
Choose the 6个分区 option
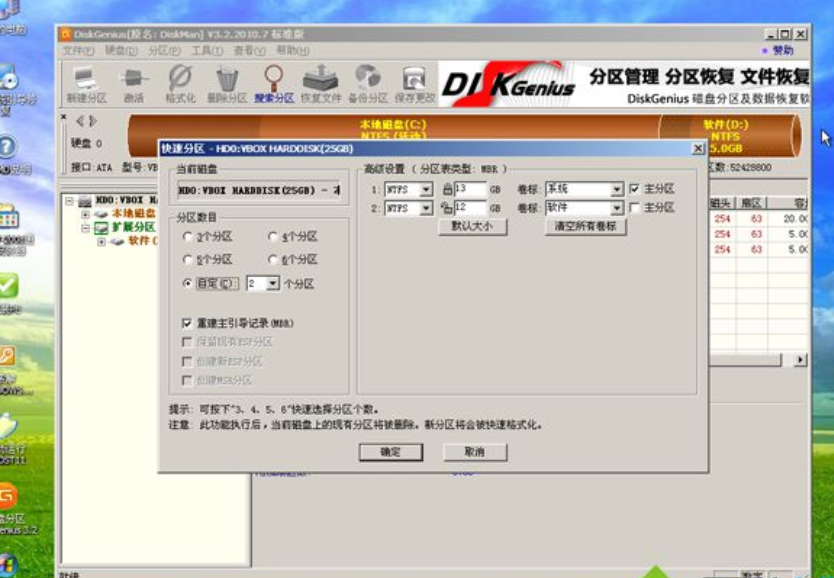(293, 259)
